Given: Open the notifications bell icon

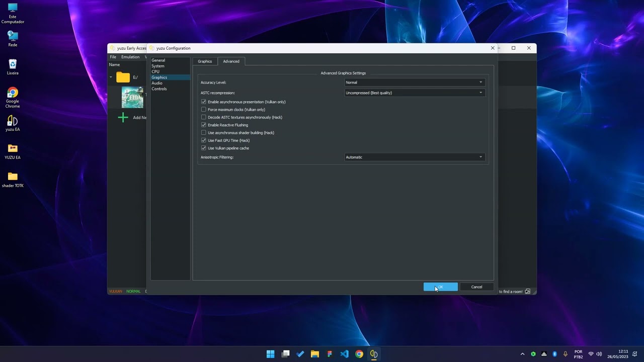Looking at the screenshot, I should [x=635, y=354].
